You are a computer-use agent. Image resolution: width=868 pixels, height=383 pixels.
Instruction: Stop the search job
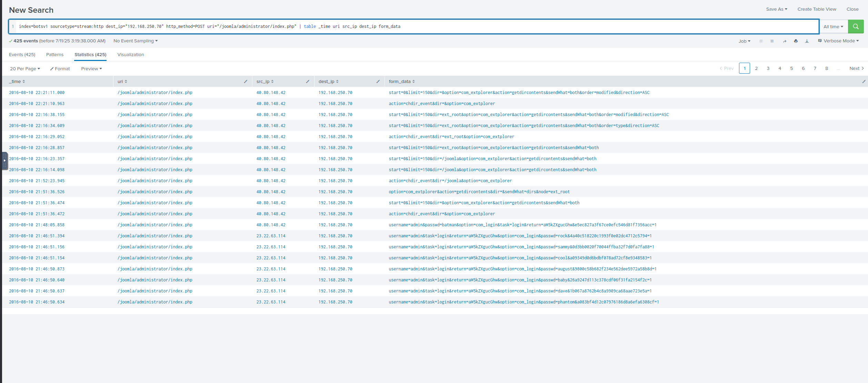tap(772, 41)
